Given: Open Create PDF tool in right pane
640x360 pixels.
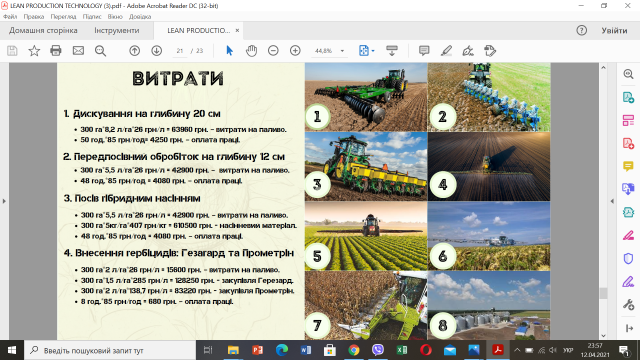Looking at the screenshot, I should [628, 144].
